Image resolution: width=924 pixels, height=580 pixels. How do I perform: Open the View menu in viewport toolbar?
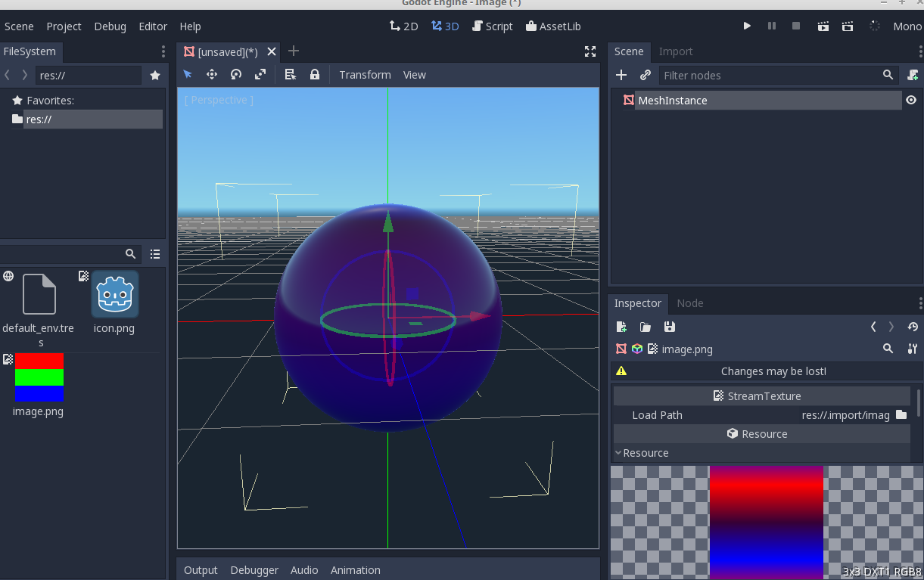click(x=415, y=74)
